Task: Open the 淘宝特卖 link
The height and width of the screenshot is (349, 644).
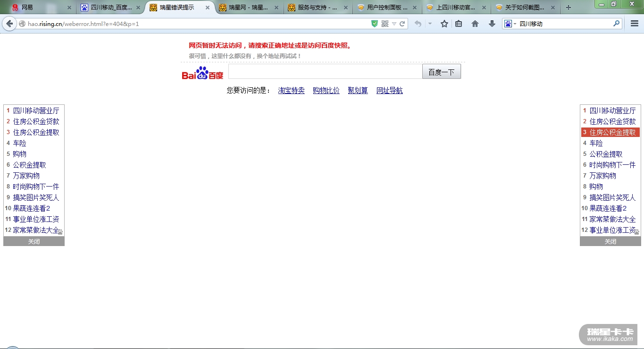Action: click(291, 90)
